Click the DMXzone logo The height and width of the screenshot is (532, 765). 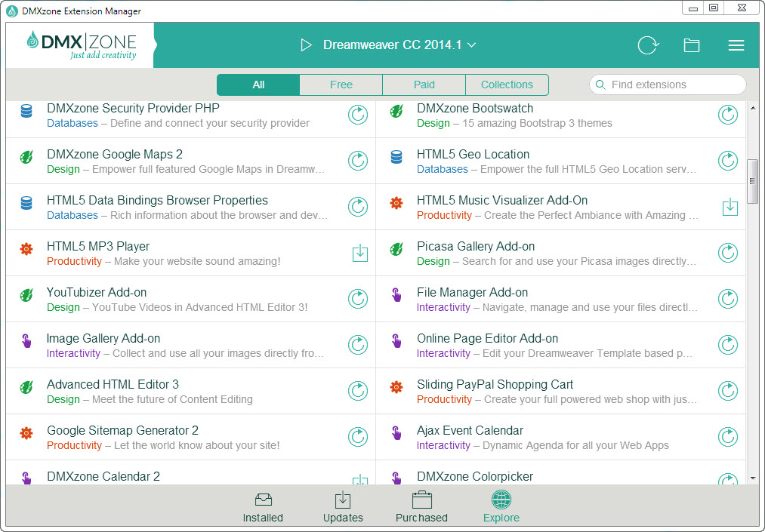pyautogui.click(x=82, y=45)
